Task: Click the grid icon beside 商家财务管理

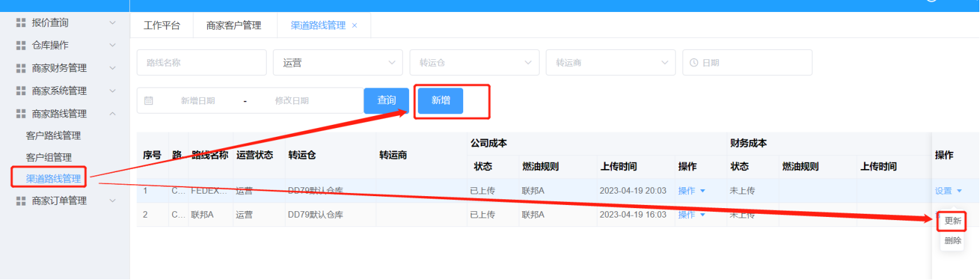Action: (21, 68)
